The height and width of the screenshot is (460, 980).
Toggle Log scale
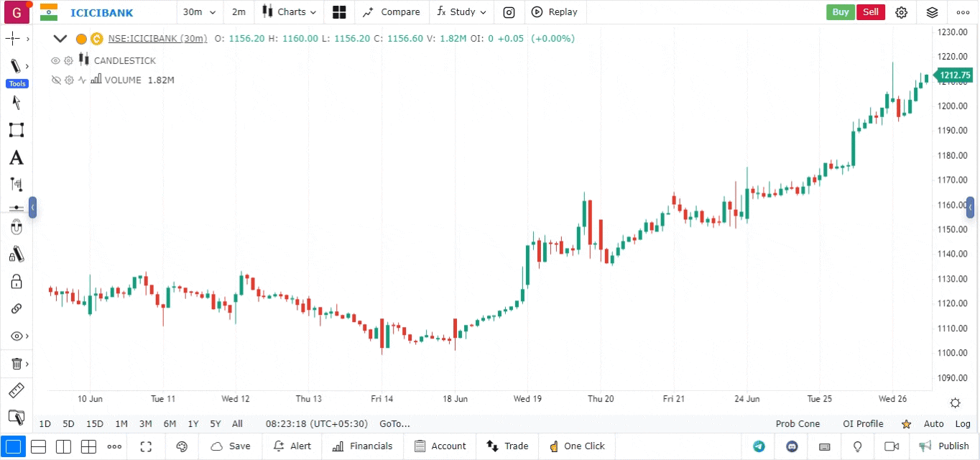pos(963,424)
